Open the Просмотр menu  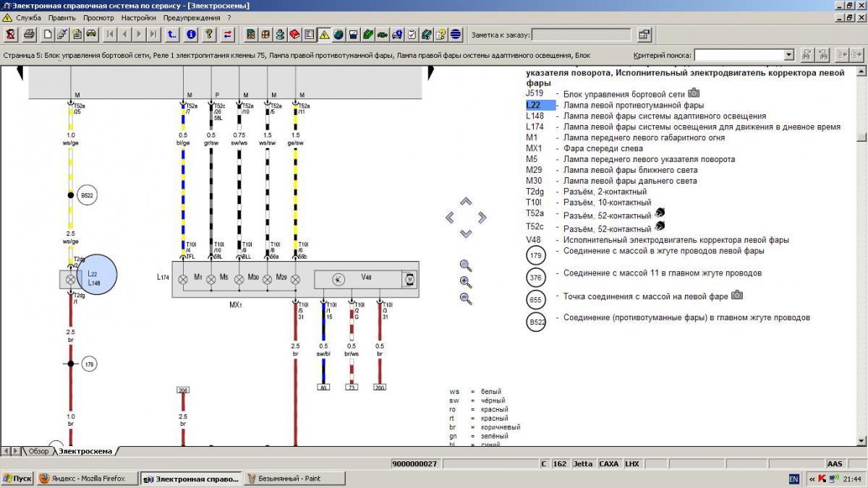pos(98,17)
